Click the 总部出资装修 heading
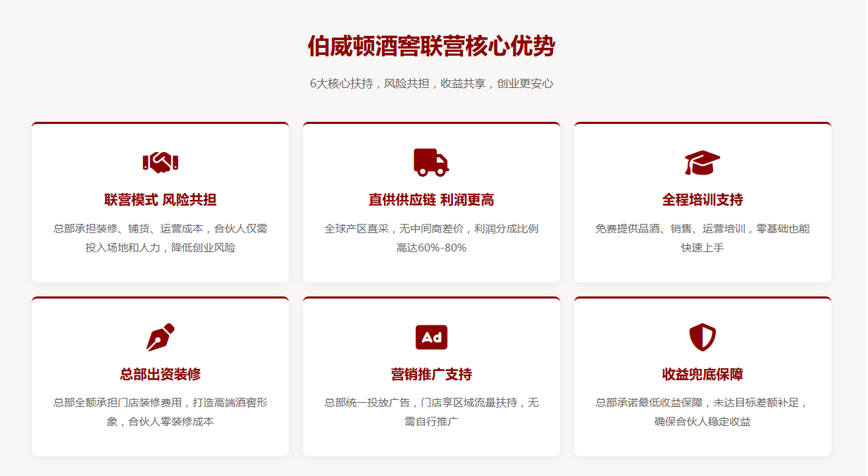The width and height of the screenshot is (868, 476). (160, 375)
